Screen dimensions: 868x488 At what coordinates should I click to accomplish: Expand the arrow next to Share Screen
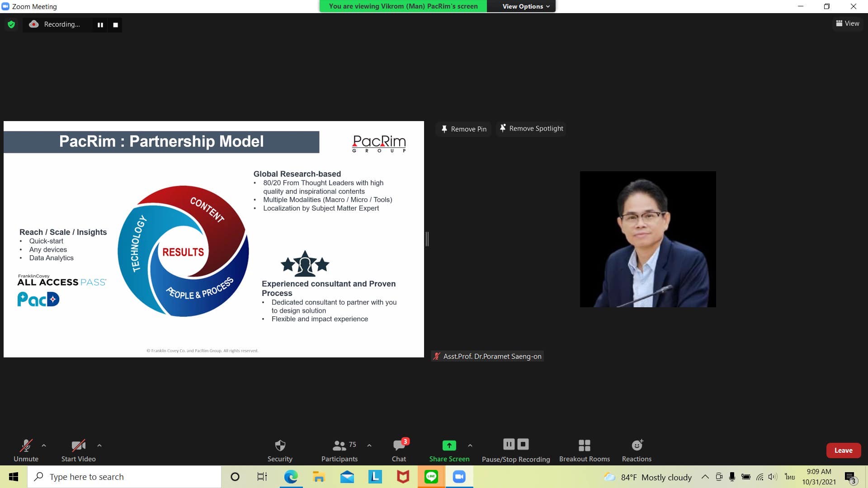pyautogui.click(x=470, y=446)
